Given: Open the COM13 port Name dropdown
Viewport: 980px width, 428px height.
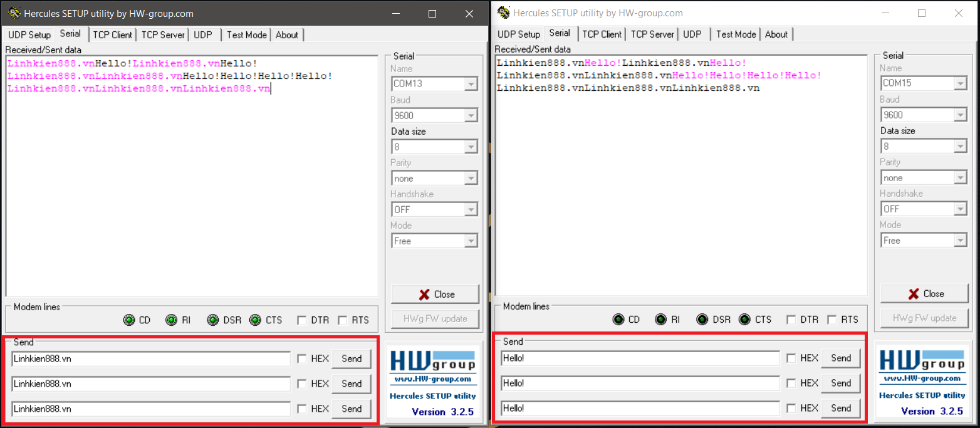Looking at the screenshot, I should (x=471, y=83).
